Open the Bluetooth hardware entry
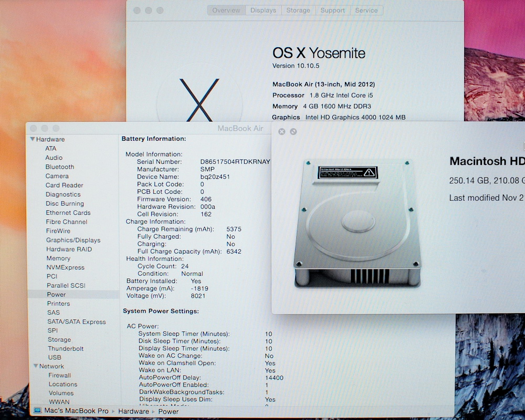This screenshot has height=420, width=525. coord(60,167)
